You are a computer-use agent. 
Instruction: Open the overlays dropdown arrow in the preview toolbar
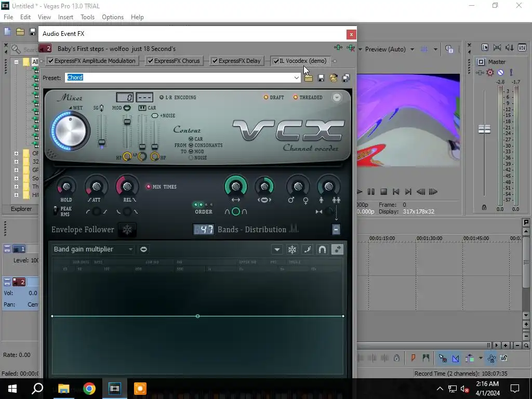point(435,49)
